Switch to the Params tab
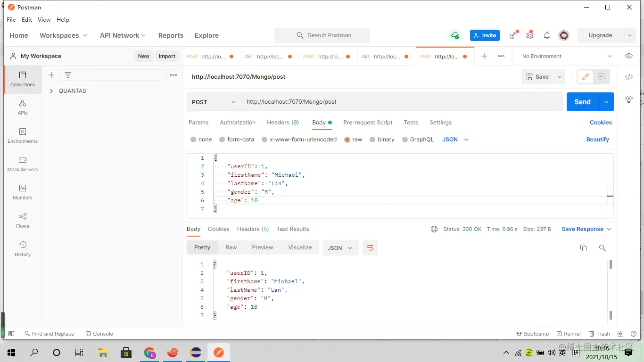This screenshot has width=644, height=362. click(198, 123)
